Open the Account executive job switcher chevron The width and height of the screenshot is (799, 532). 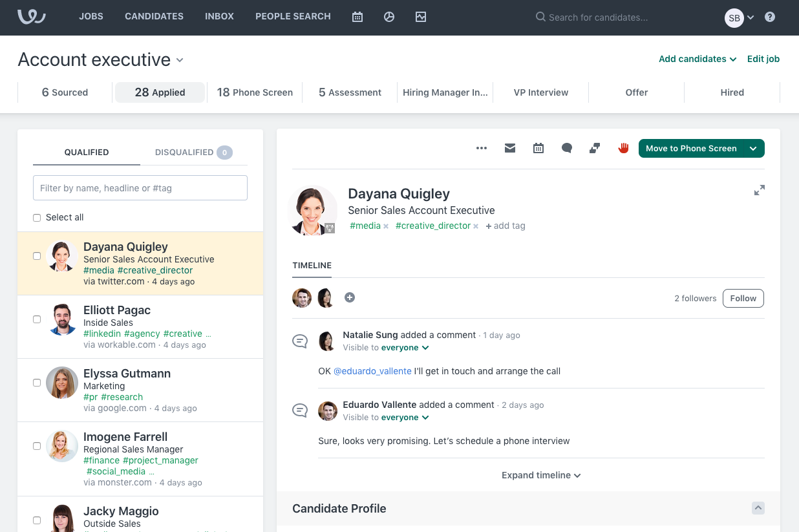(x=179, y=60)
